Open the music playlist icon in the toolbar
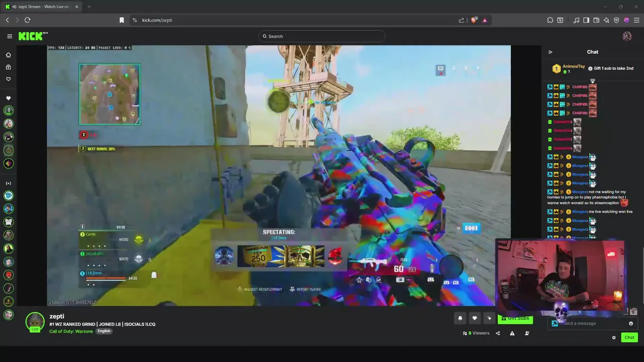 (x=577, y=20)
